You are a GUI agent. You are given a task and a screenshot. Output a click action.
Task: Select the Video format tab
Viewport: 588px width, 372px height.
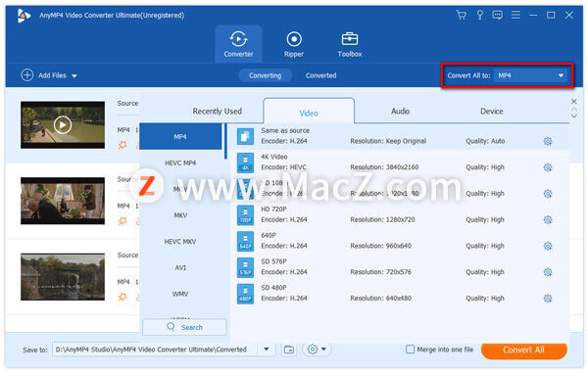click(309, 112)
